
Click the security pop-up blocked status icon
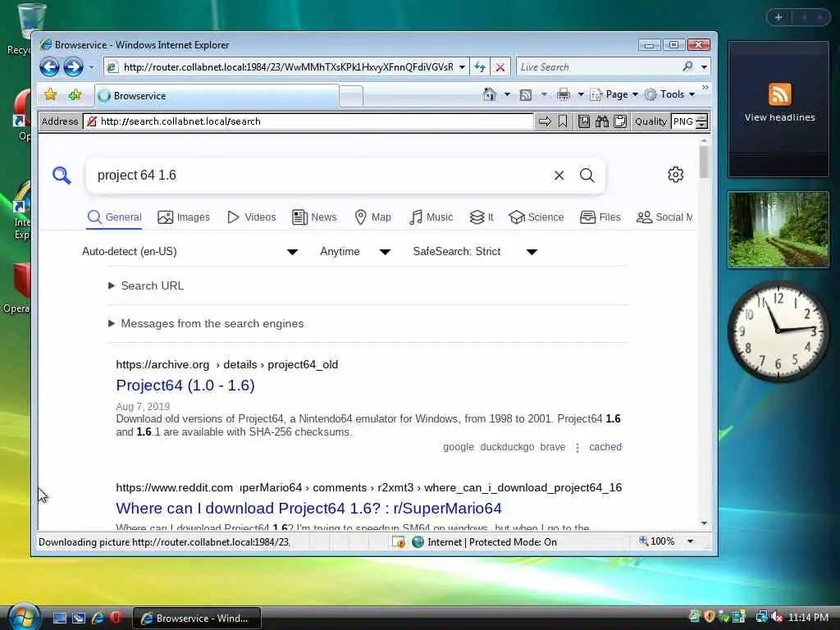tap(399, 541)
